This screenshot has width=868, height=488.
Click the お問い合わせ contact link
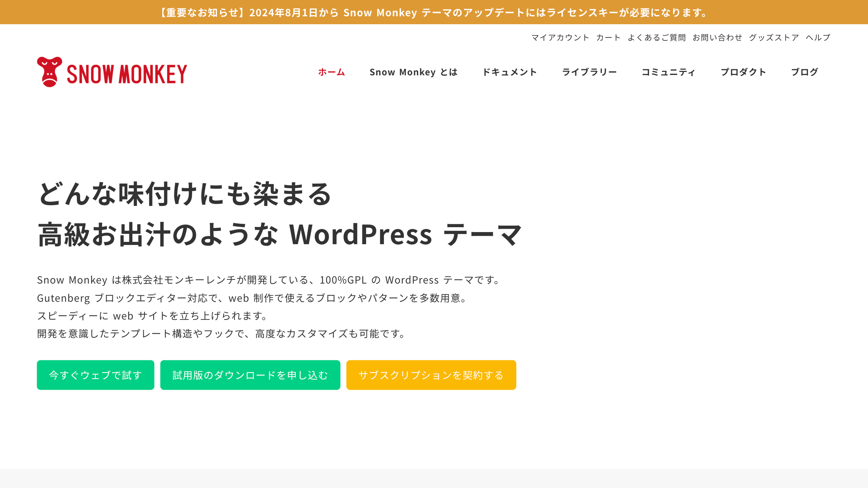click(x=717, y=37)
